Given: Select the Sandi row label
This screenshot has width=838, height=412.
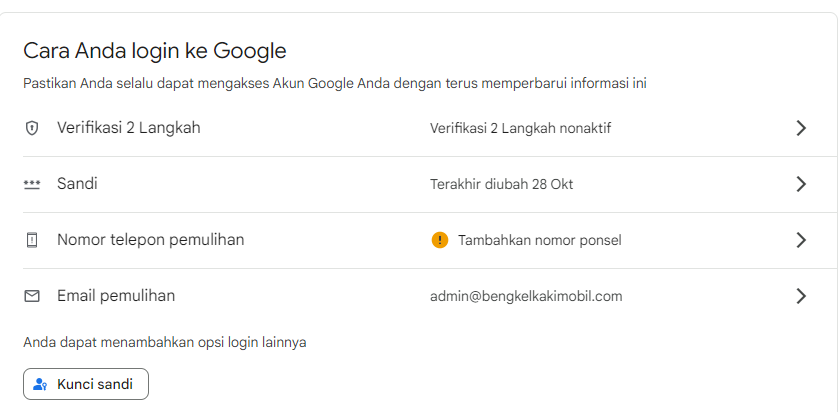Looking at the screenshot, I should click(x=77, y=184).
